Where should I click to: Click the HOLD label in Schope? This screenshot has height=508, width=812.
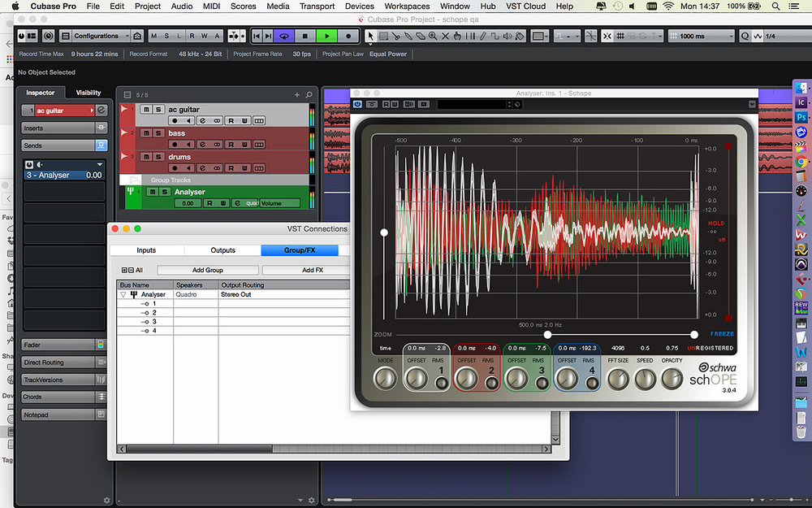coord(716,223)
